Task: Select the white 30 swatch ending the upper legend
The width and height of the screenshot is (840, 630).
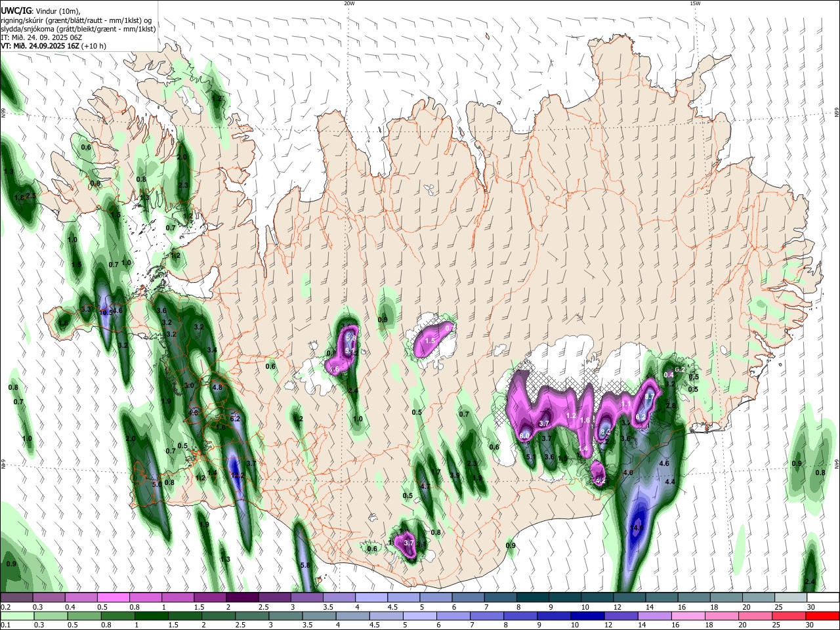Action: pos(823,598)
